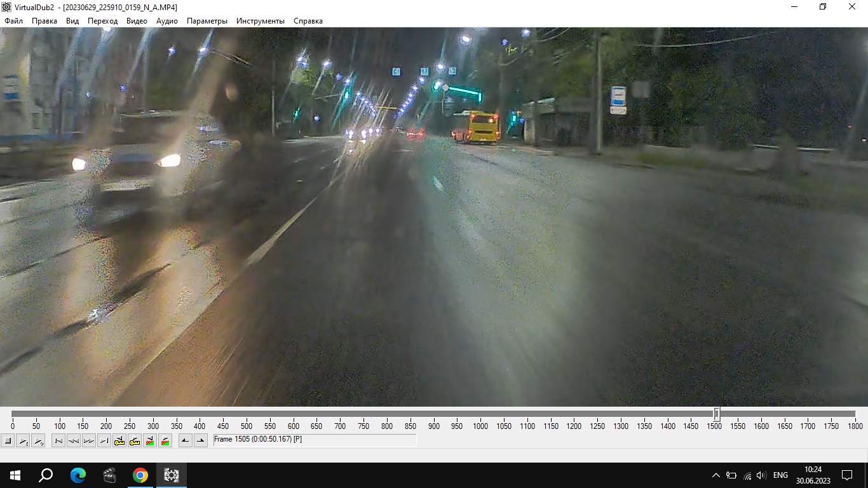This screenshot has width=868, height=488.
Task: Set the selection start (mark in)
Action: point(186,440)
